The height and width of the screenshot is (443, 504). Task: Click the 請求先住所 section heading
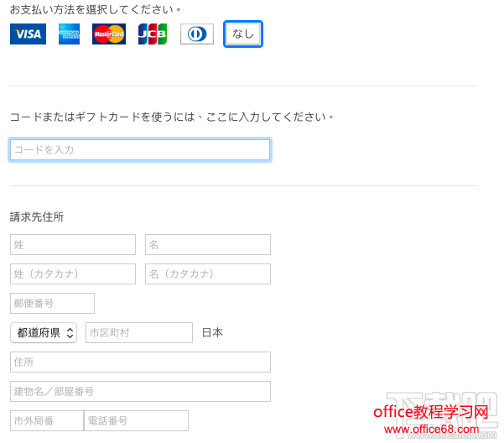click(x=37, y=216)
